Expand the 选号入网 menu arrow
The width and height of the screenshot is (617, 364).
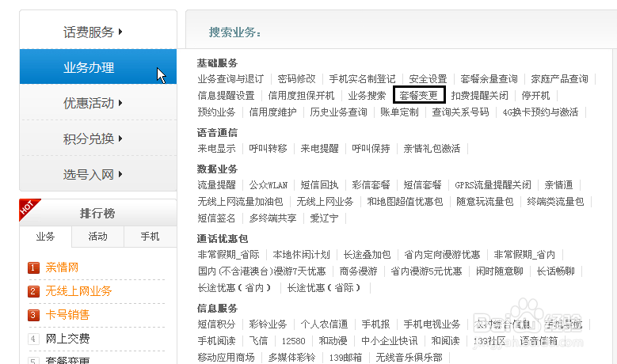(120, 174)
